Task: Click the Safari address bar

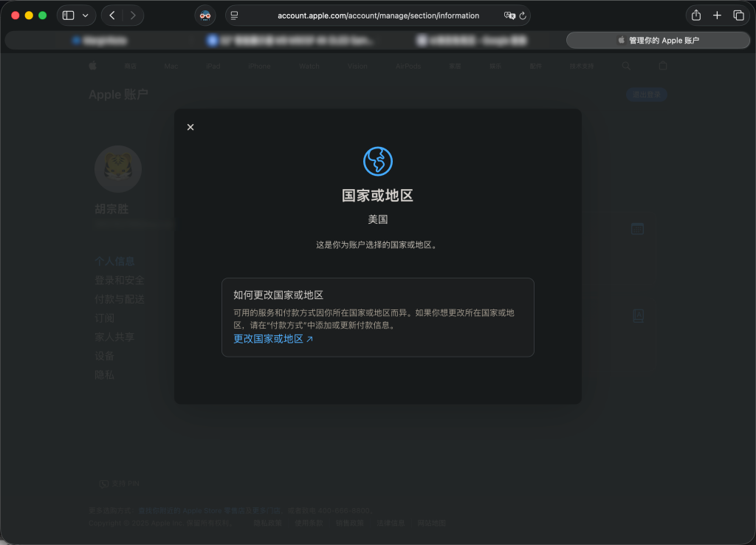Action: coord(378,15)
